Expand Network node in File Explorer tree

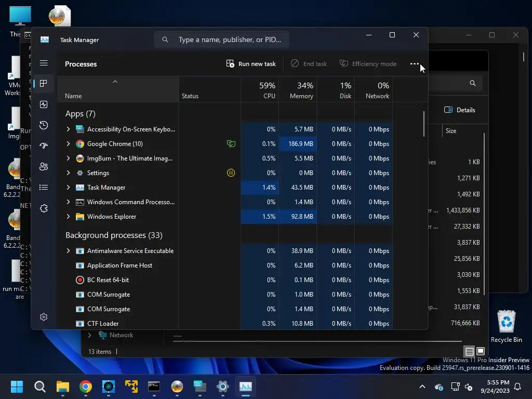[x=89, y=335]
